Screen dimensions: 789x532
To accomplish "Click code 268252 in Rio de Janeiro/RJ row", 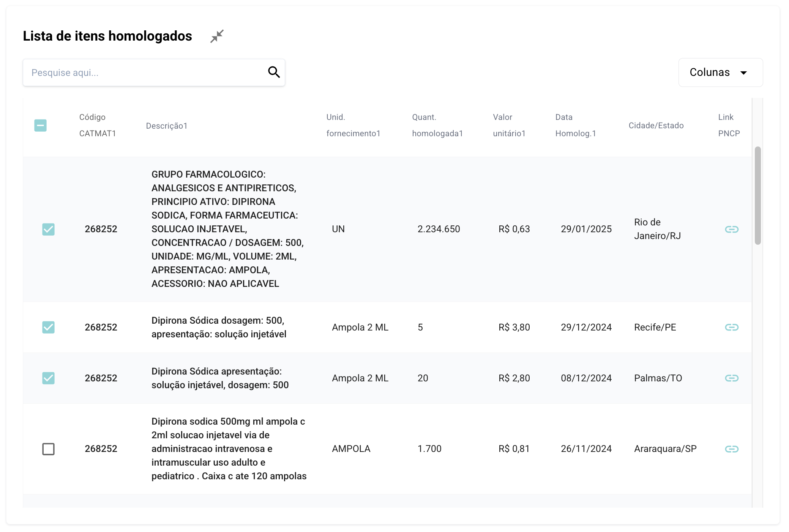I will click(x=101, y=229).
